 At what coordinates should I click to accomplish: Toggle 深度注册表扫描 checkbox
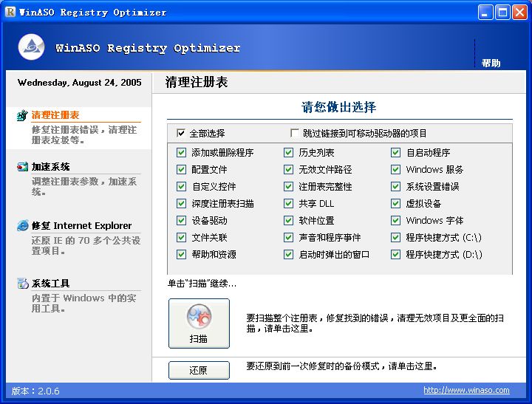tap(182, 204)
